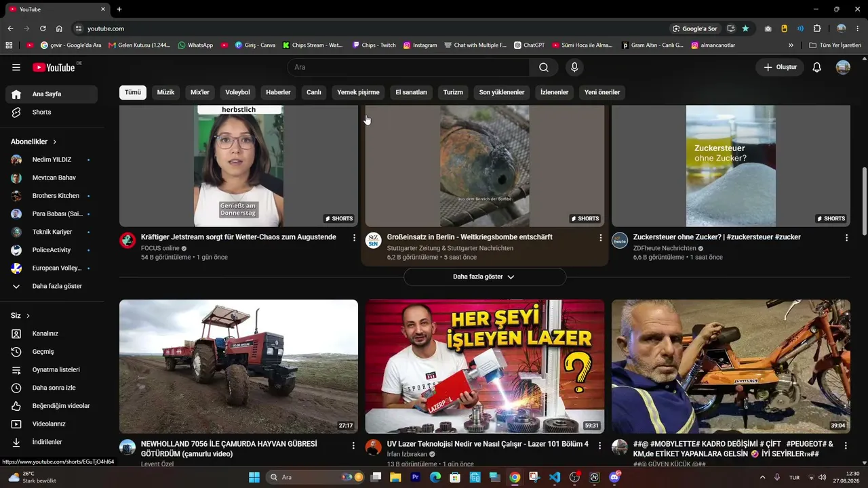Reload the page in the browser

(43, 28)
